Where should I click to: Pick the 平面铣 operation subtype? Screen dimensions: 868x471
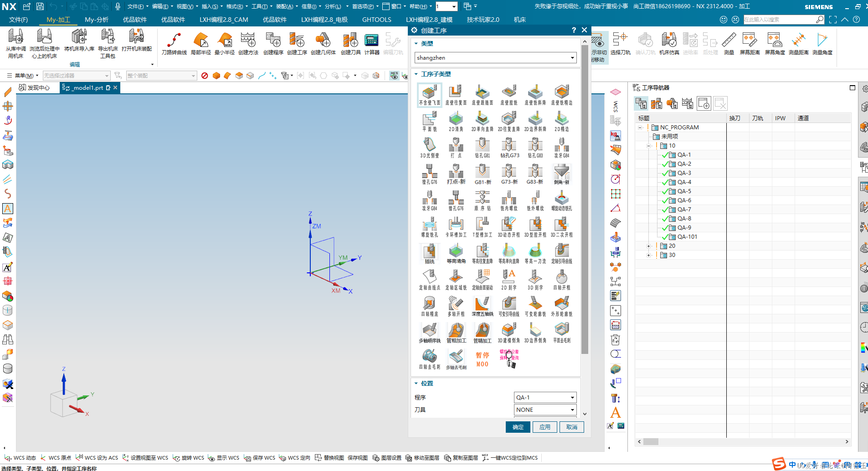(429, 122)
